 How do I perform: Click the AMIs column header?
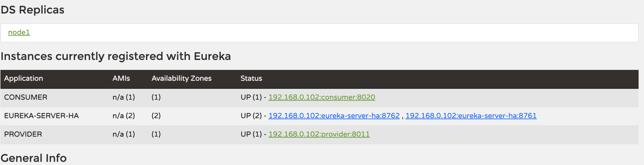point(121,78)
